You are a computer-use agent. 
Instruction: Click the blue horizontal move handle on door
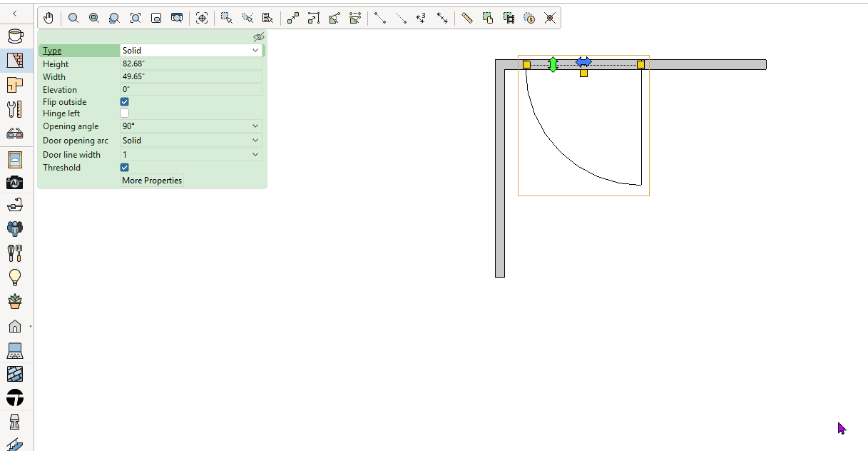(x=583, y=61)
